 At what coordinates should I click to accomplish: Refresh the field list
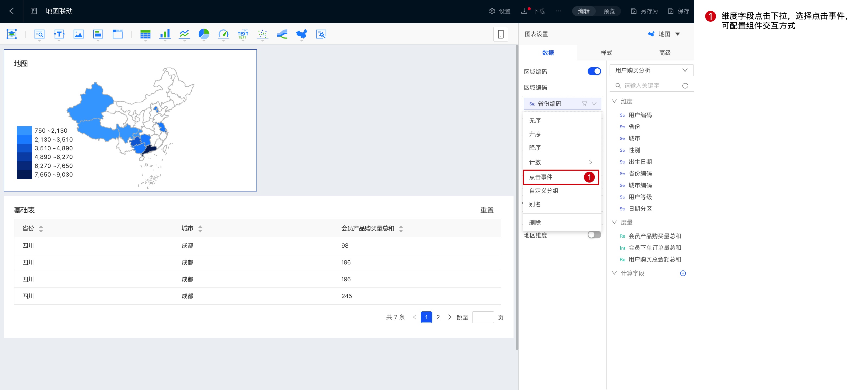coord(685,85)
